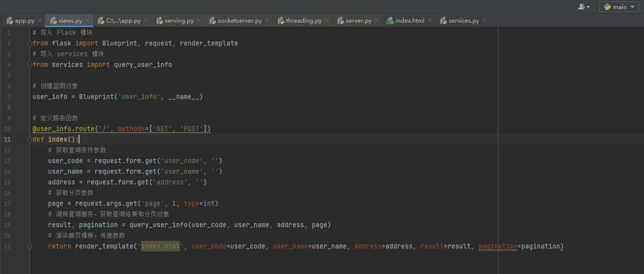Click the comment '# 获取分页参数'
Viewport: 644px width, 274px height.
pos(71,192)
